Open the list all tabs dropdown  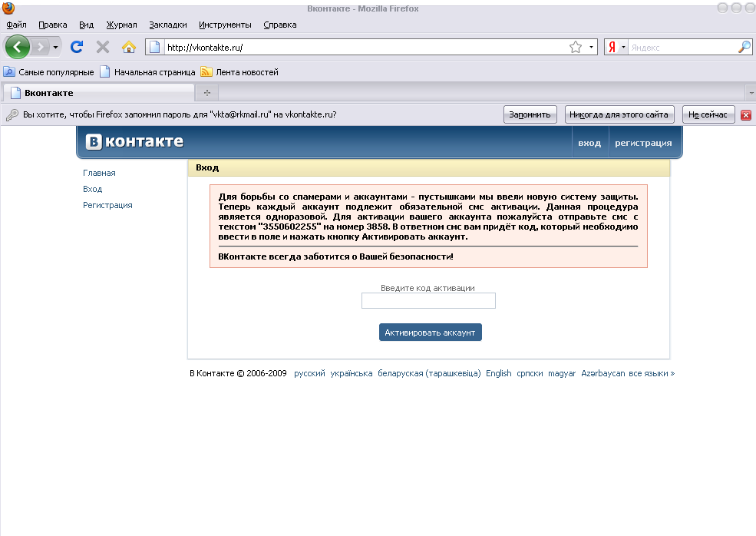[x=751, y=93]
